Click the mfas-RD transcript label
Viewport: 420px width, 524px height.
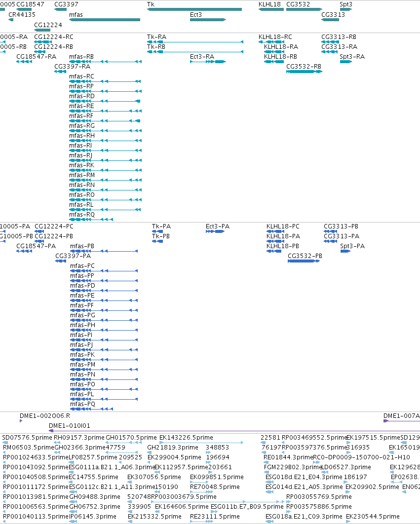click(x=82, y=96)
